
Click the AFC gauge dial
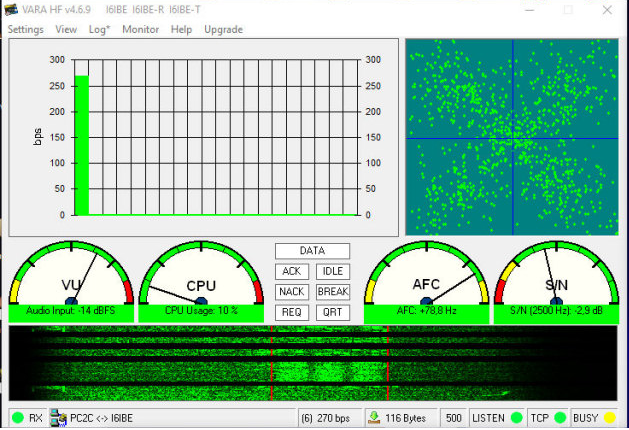(x=426, y=272)
